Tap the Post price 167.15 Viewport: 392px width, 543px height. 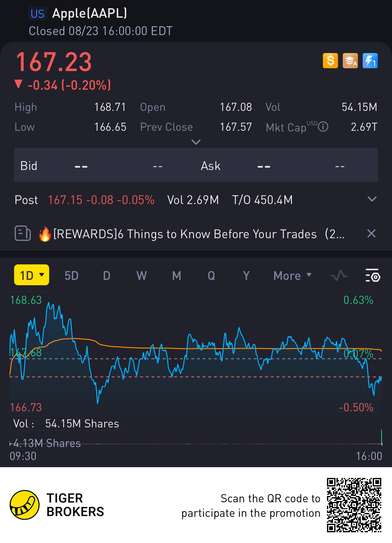coord(65,200)
